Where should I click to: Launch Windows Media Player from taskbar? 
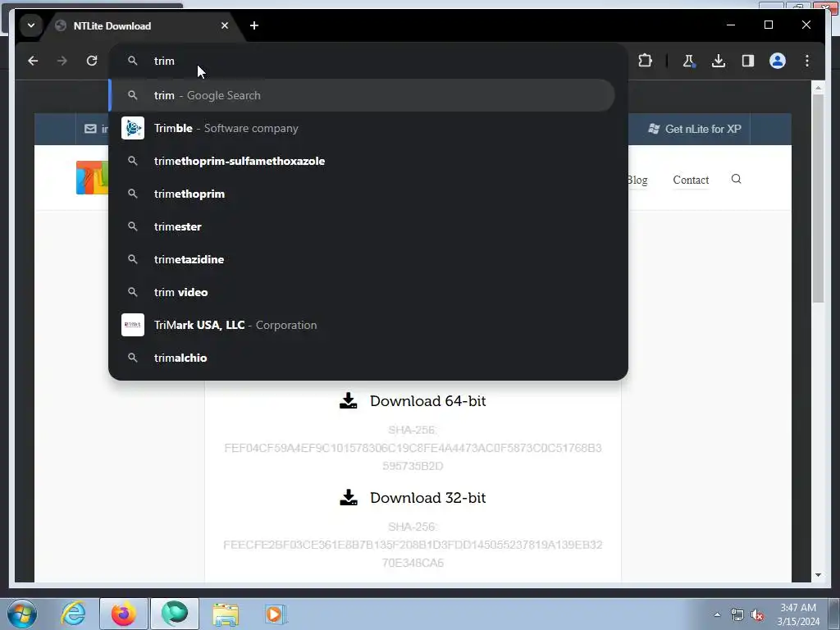(276, 614)
